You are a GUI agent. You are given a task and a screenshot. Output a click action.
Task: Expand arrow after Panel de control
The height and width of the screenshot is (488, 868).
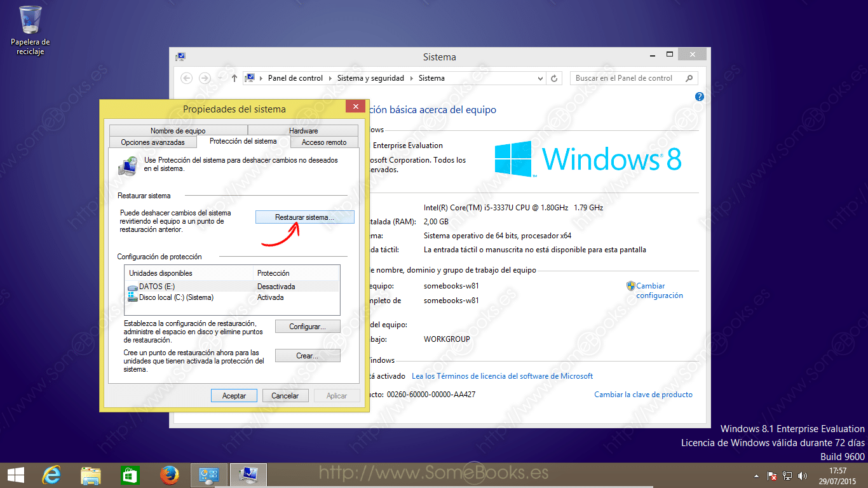pos(330,78)
